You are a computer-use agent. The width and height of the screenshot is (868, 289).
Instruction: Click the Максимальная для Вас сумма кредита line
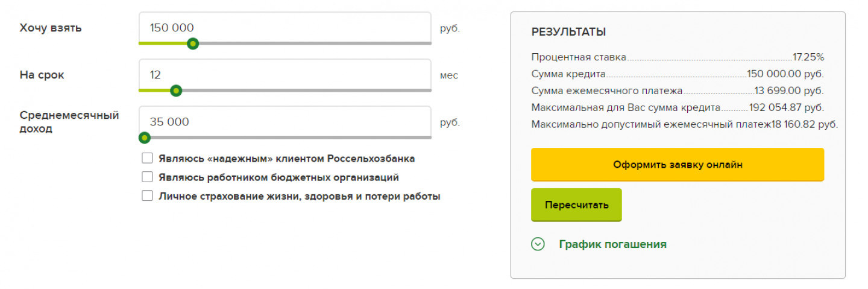(x=678, y=108)
